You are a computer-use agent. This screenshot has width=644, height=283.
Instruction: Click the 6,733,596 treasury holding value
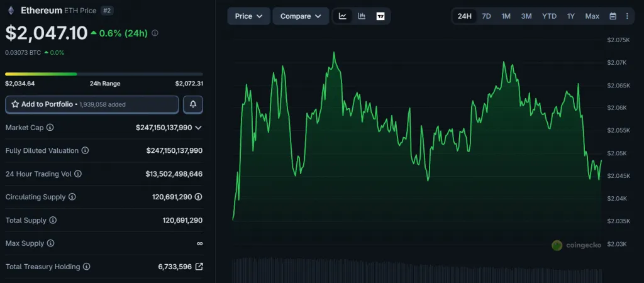pos(175,267)
